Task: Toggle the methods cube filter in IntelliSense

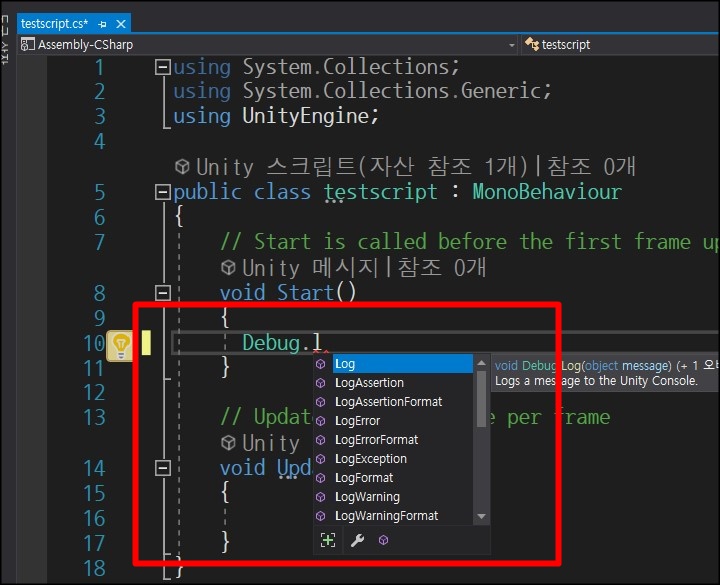Action: tap(383, 540)
